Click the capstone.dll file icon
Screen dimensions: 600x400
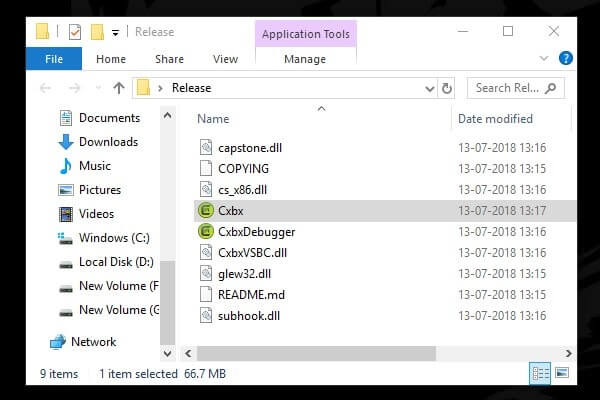click(206, 147)
